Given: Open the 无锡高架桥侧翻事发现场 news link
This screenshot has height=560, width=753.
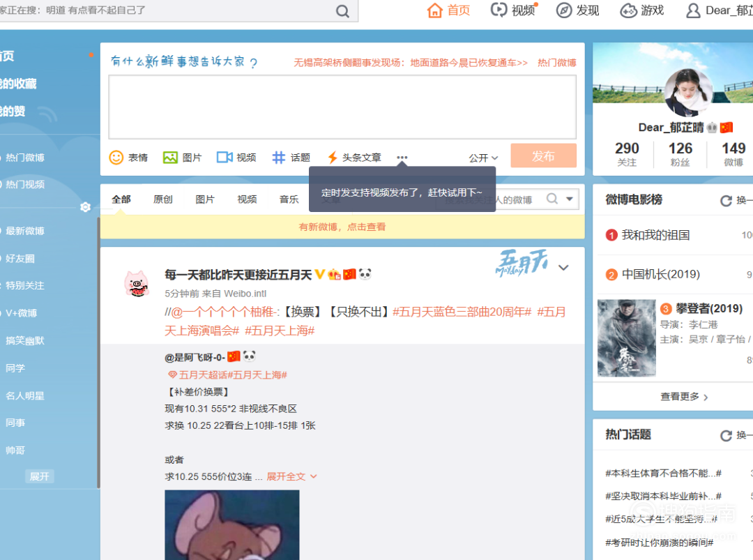Looking at the screenshot, I should [411, 63].
